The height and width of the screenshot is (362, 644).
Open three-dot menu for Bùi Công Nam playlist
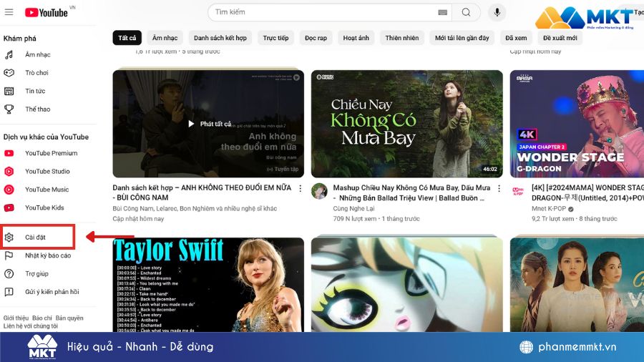301,189
